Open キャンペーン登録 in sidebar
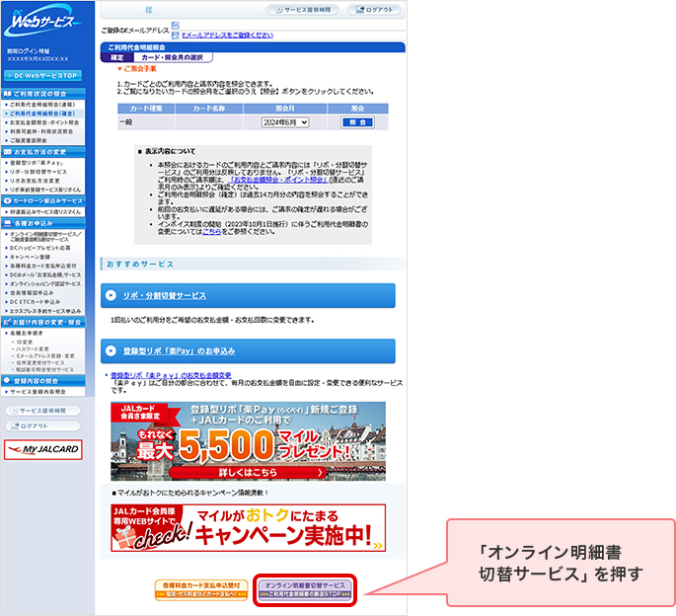The width and height of the screenshot is (676, 616). click(30, 257)
